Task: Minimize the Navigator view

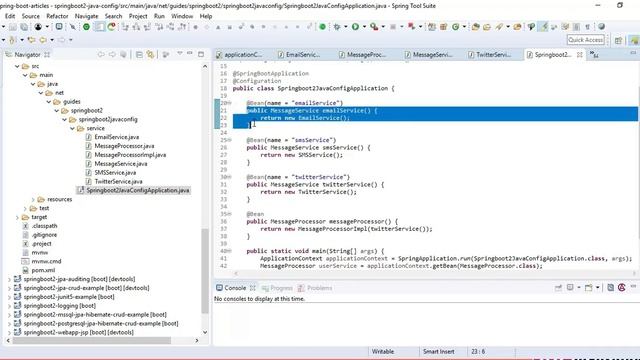Action: [190, 53]
